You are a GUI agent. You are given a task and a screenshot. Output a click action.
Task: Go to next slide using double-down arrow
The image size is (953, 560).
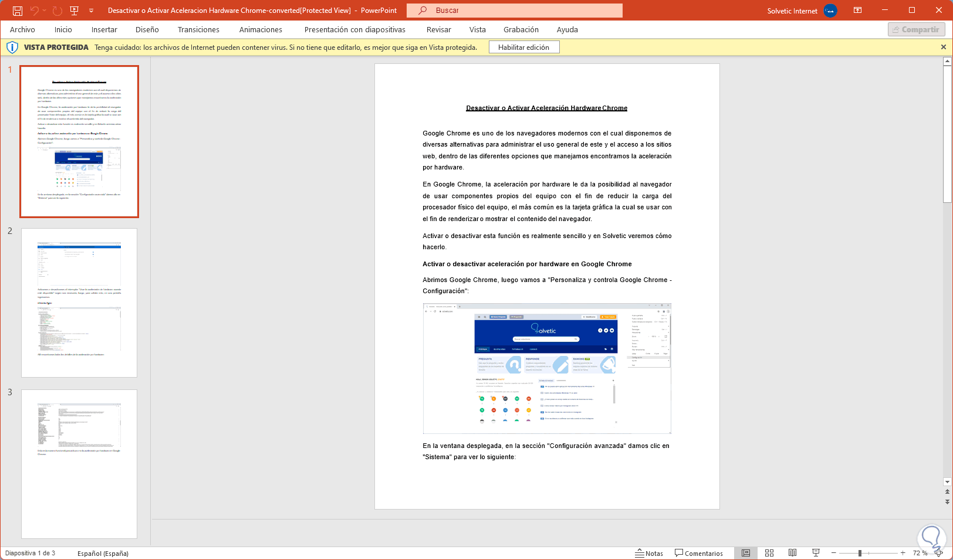pos(947,502)
